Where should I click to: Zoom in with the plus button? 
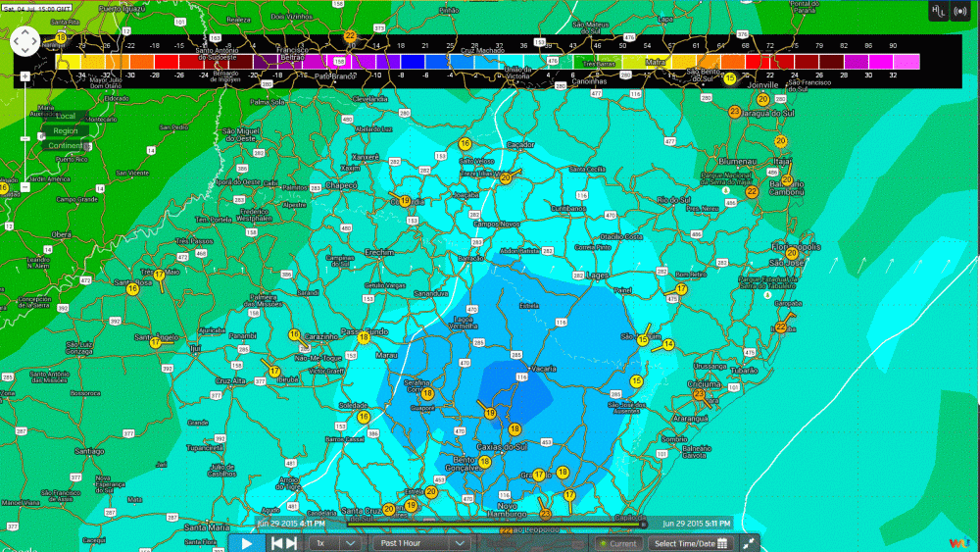[25, 75]
